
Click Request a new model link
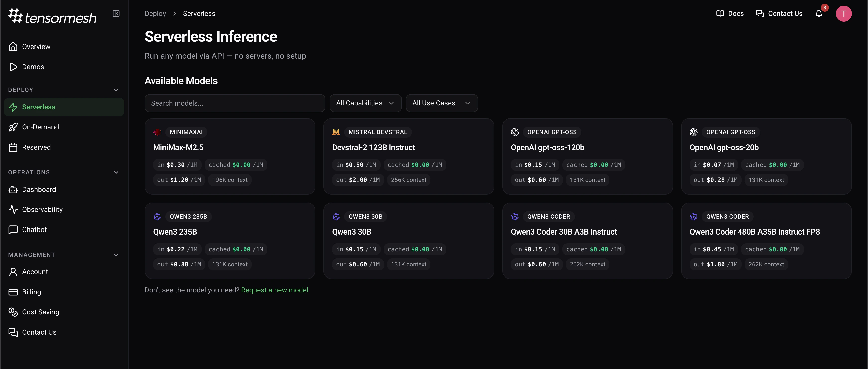274,290
